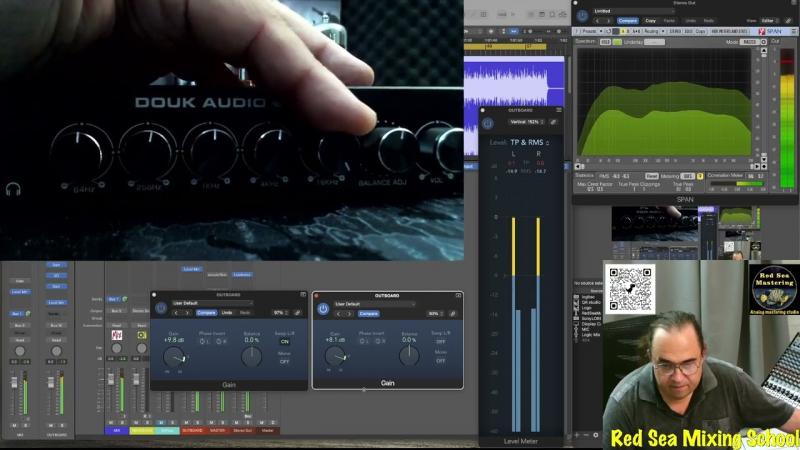Toggle Mono OFF in left Gain plugin

285,361
